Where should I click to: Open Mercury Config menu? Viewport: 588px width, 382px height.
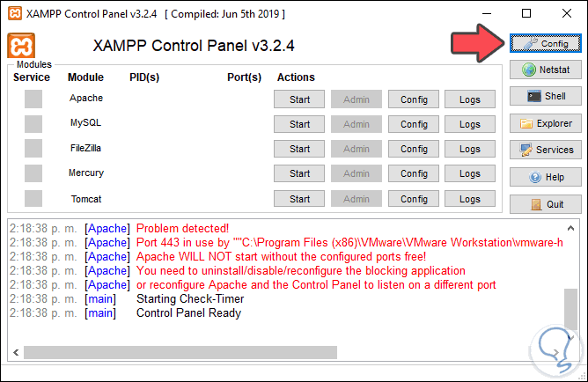tap(414, 173)
